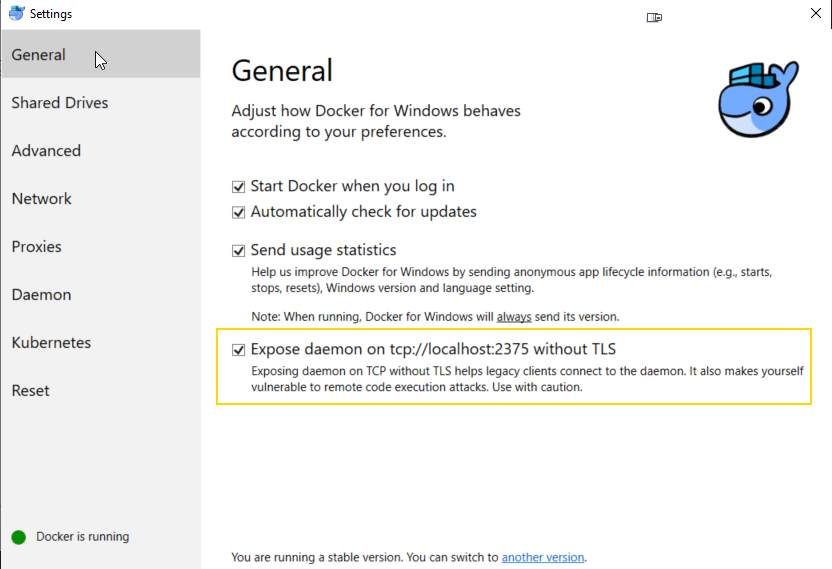Untick Expose daemon on tcp://localhost:2375 checkbox
832x569 pixels.
pyautogui.click(x=238, y=350)
